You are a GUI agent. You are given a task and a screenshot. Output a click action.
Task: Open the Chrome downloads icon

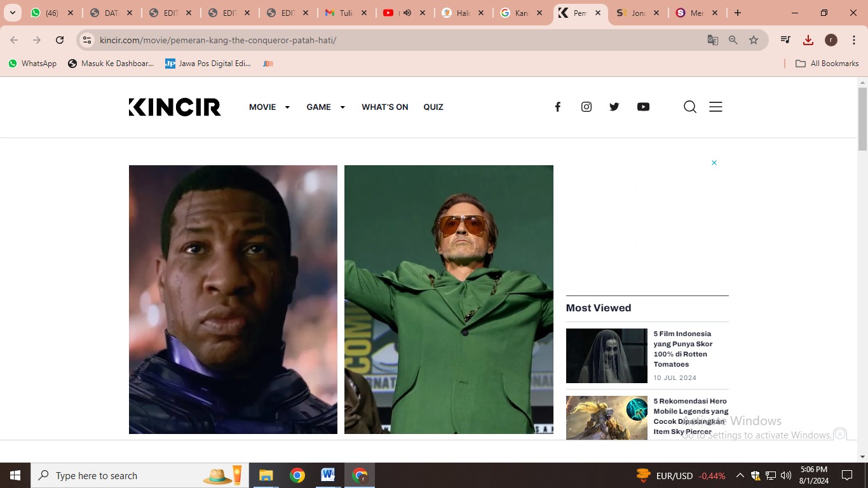click(808, 39)
